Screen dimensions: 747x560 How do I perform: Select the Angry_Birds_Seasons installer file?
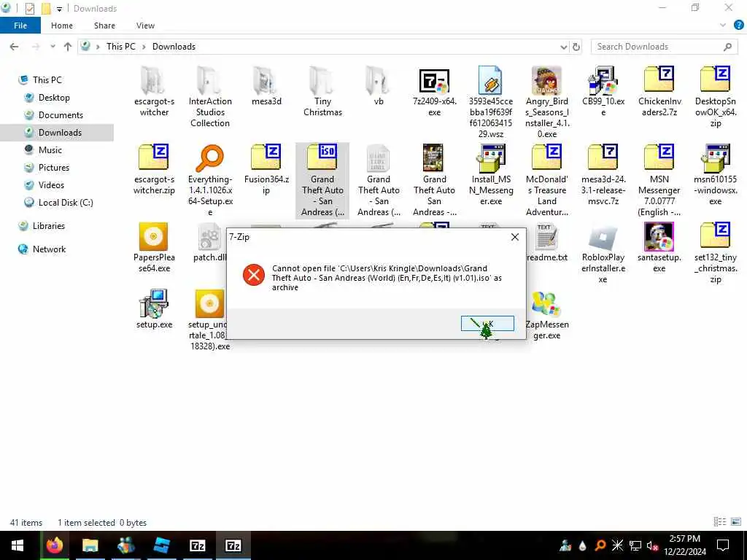547,102
